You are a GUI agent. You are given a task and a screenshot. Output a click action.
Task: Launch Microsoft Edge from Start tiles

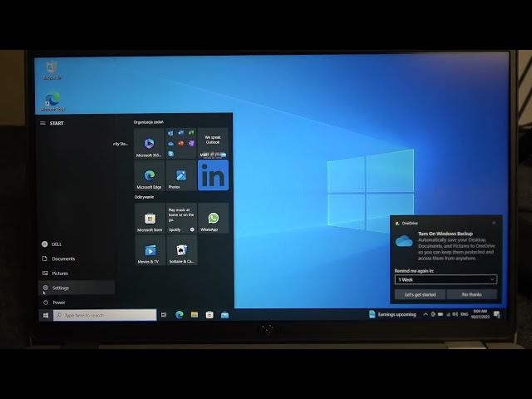pyautogui.click(x=149, y=175)
